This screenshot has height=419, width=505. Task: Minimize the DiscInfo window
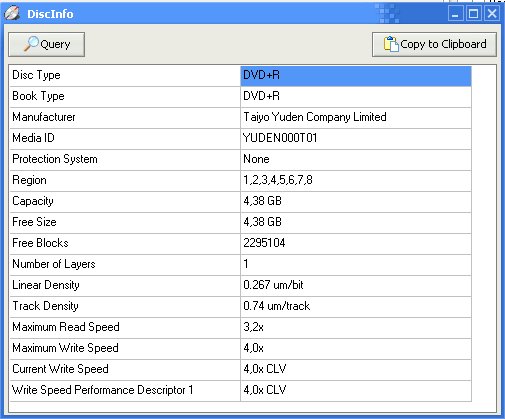coord(455,14)
